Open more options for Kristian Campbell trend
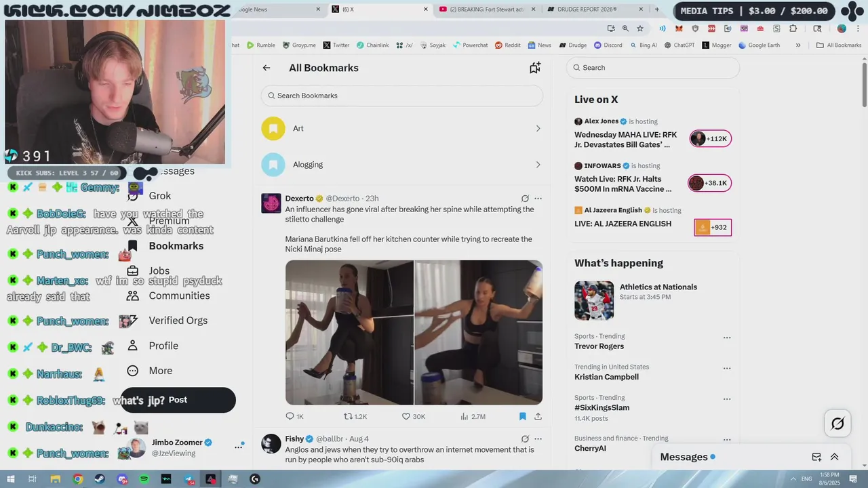The image size is (868, 488). 727,369
